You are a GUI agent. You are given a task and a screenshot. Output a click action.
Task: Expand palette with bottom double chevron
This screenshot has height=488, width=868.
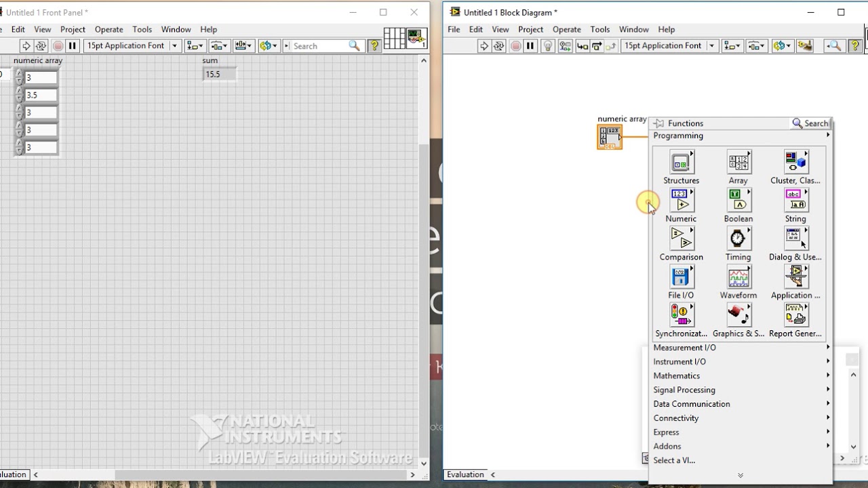pyautogui.click(x=741, y=476)
